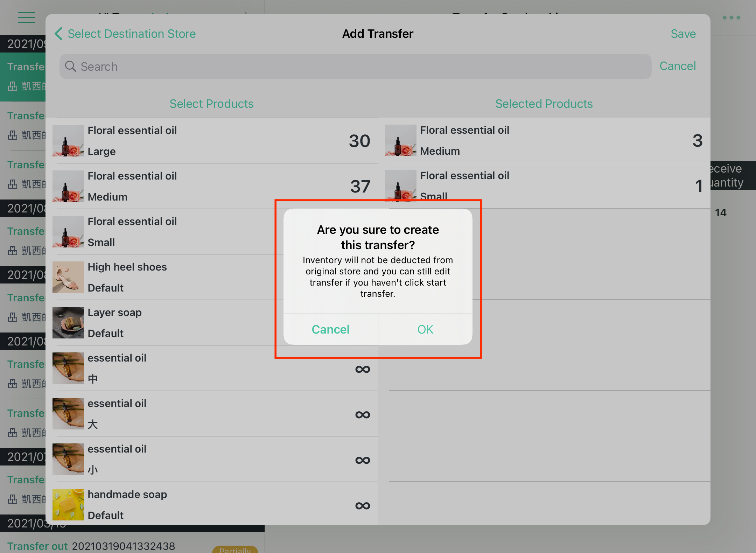Tap the Floral essential oil Large thumbnail
Image resolution: width=756 pixels, height=553 pixels.
pyautogui.click(x=68, y=141)
